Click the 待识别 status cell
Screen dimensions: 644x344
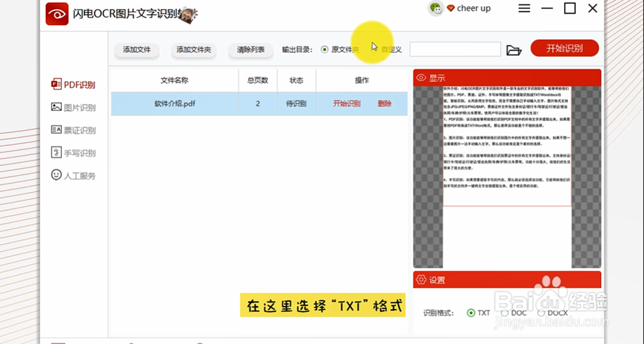(x=296, y=104)
